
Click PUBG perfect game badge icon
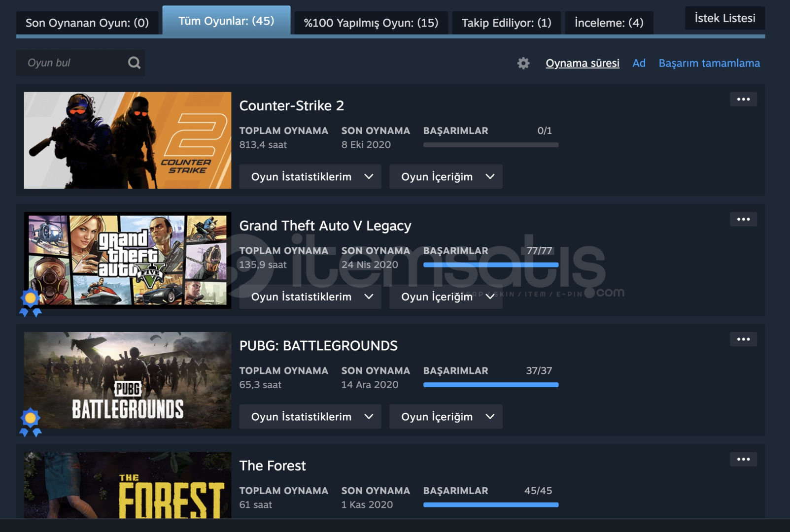click(30, 422)
